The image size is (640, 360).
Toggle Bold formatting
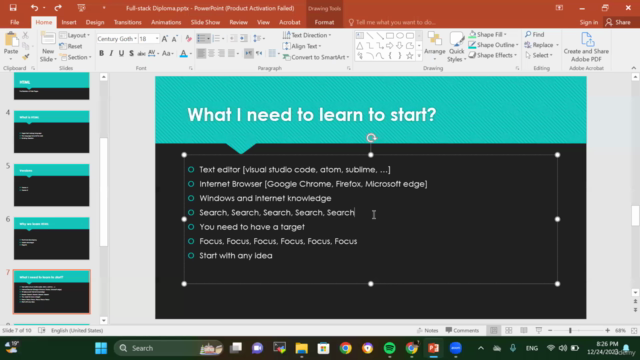tap(101, 53)
